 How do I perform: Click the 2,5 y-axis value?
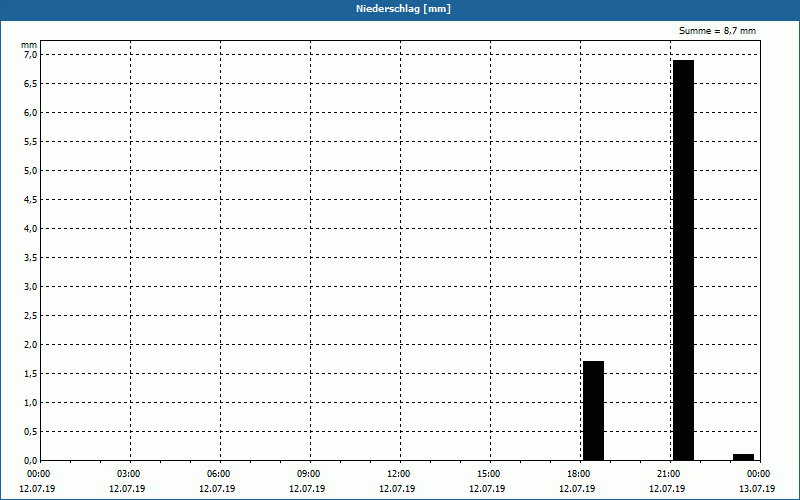pos(31,316)
